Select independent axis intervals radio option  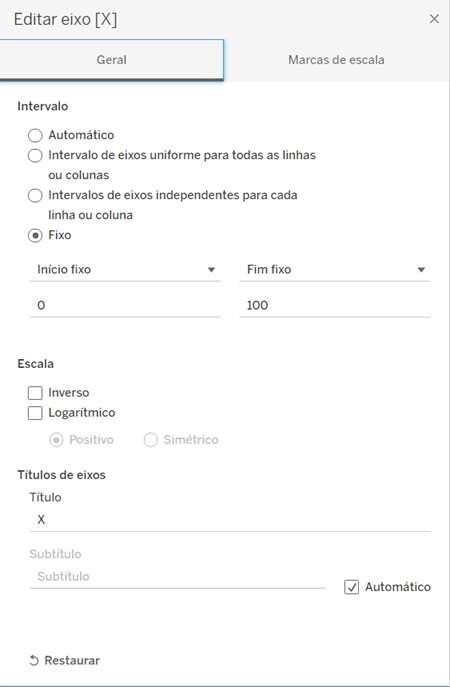click(x=35, y=195)
